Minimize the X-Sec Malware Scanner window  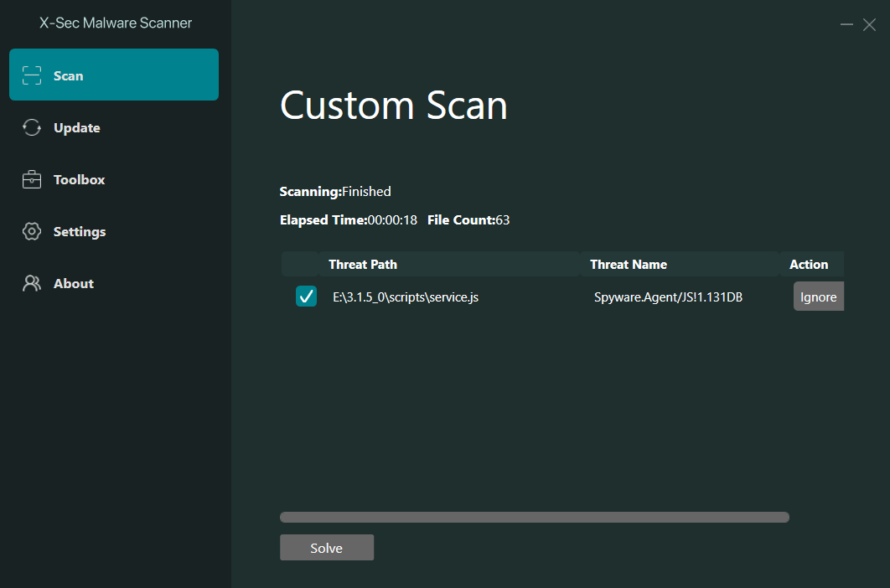[846, 25]
